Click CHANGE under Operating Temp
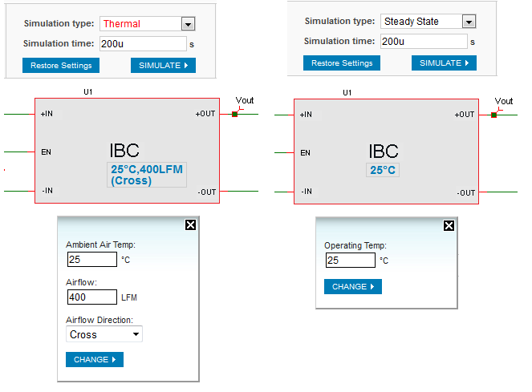532x392 pixels. coord(352,287)
